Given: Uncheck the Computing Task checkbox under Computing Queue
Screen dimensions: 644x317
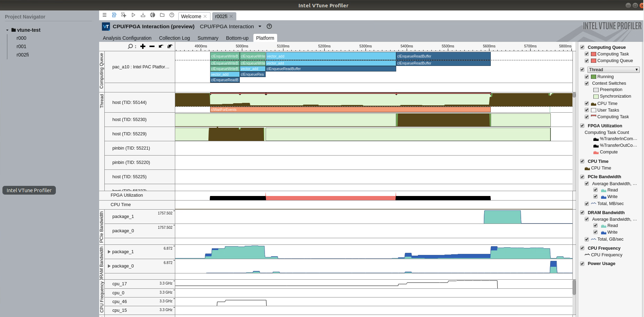Looking at the screenshot, I should tap(587, 54).
